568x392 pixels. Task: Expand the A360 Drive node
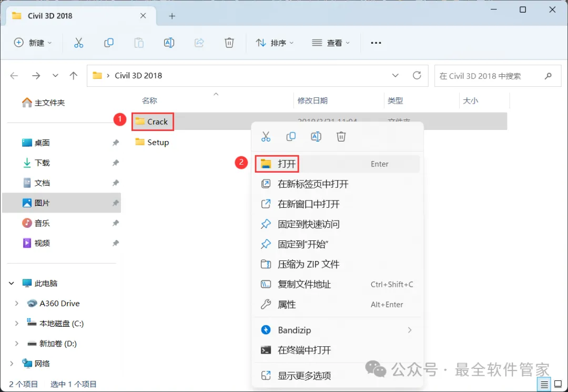pos(16,303)
